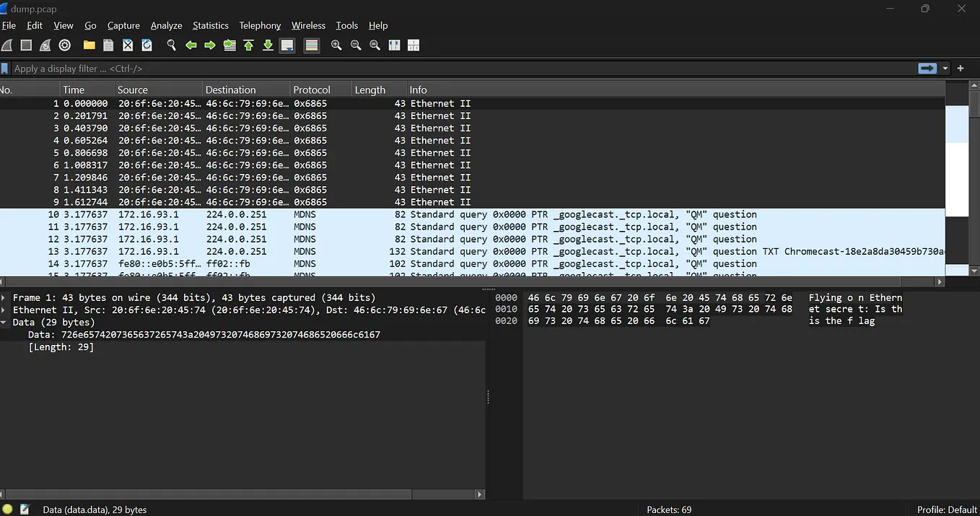Open capture options with the gear icon
This screenshot has height=516, width=980.
point(64,45)
